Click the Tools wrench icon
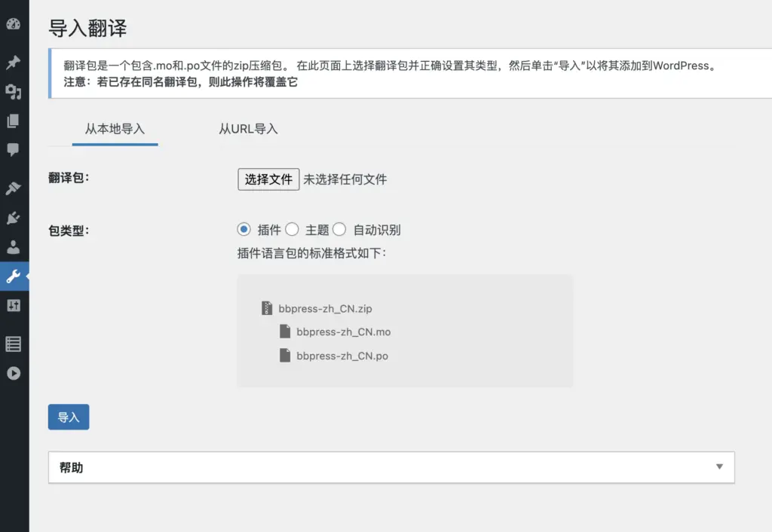772x532 pixels. [x=13, y=276]
